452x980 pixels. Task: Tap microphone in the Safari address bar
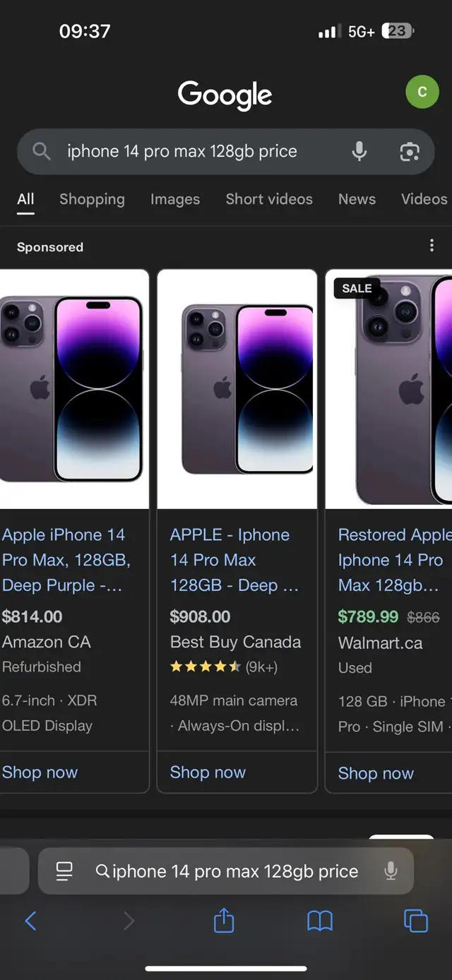pos(391,871)
